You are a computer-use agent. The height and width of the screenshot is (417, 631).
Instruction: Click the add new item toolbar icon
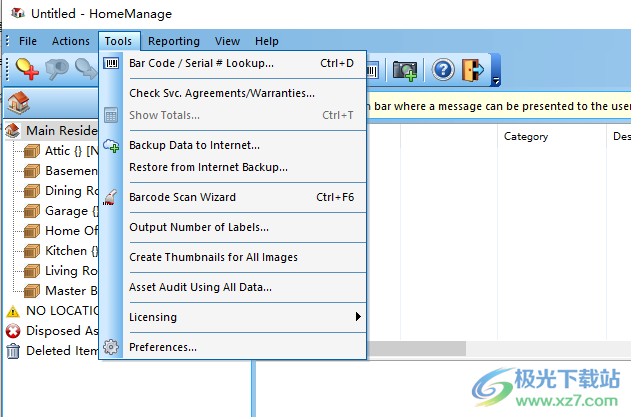[x=26, y=69]
